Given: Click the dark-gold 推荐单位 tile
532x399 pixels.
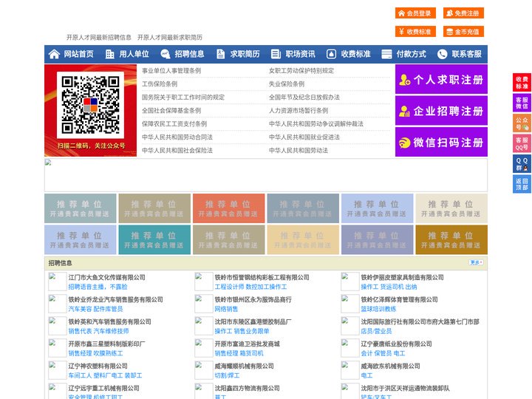Looking at the screenshot, I should (451, 239).
